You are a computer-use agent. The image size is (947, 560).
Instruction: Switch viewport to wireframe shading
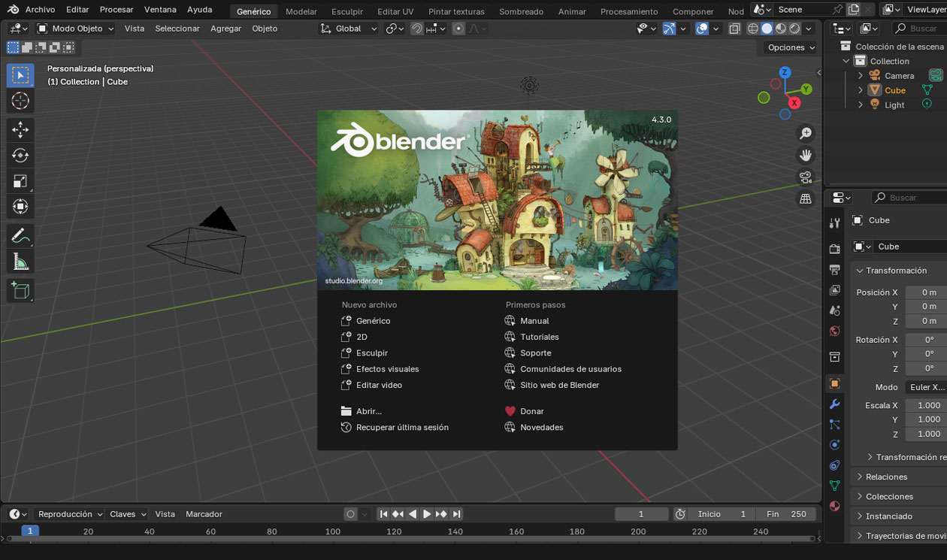(x=752, y=29)
